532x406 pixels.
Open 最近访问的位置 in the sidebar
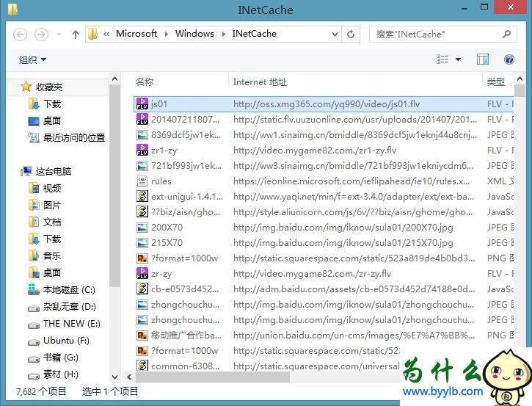[x=74, y=138]
